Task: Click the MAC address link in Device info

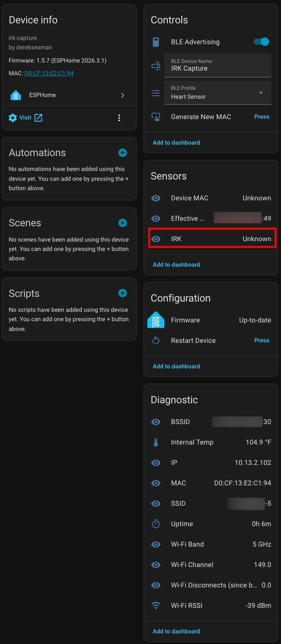Action: coord(49,73)
